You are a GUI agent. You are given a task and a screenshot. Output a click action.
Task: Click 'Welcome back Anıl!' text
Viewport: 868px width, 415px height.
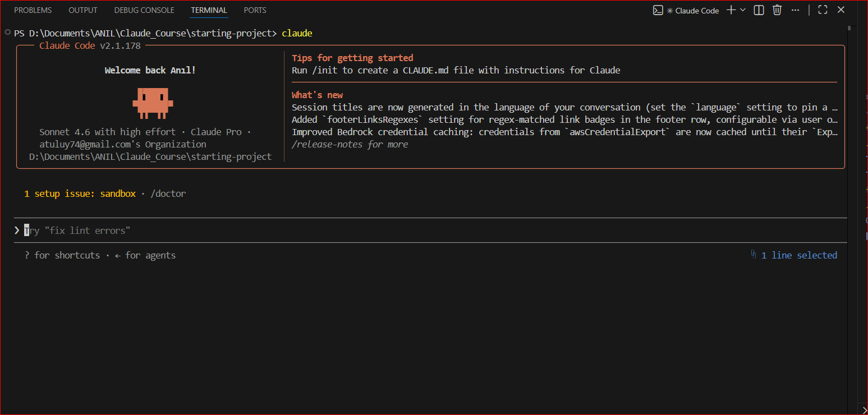click(150, 70)
